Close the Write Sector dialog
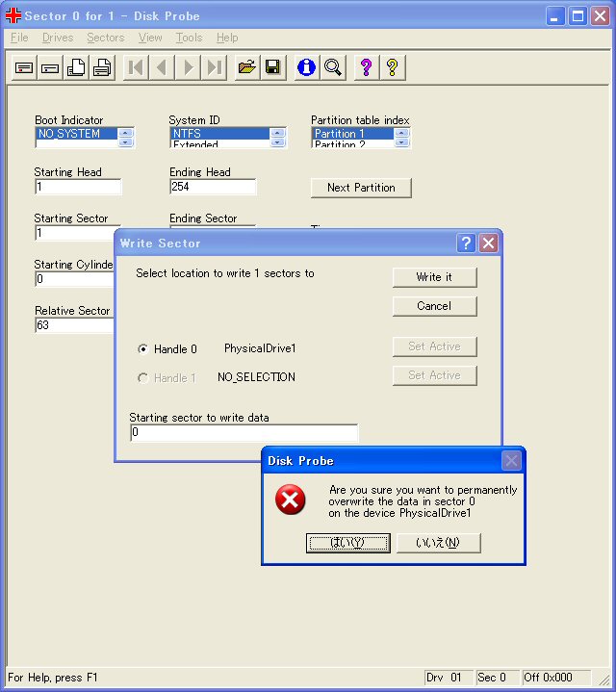Viewport: 616px width, 692px height. pyautogui.click(x=489, y=243)
